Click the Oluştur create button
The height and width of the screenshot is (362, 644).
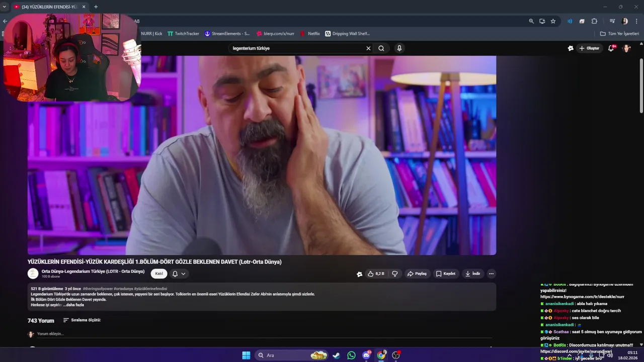589,48
